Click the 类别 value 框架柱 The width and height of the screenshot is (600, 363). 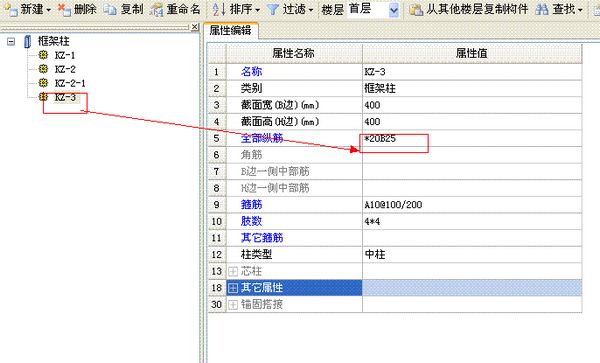[472, 88]
